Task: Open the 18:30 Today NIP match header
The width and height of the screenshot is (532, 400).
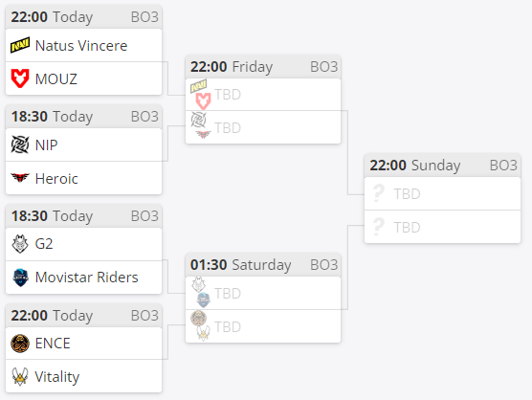Action: 84,117
